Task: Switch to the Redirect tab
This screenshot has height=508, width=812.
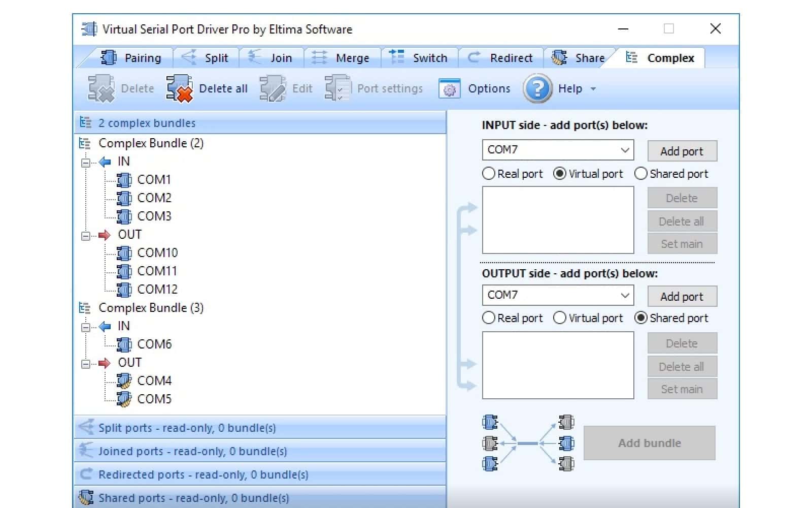Action: (x=500, y=58)
